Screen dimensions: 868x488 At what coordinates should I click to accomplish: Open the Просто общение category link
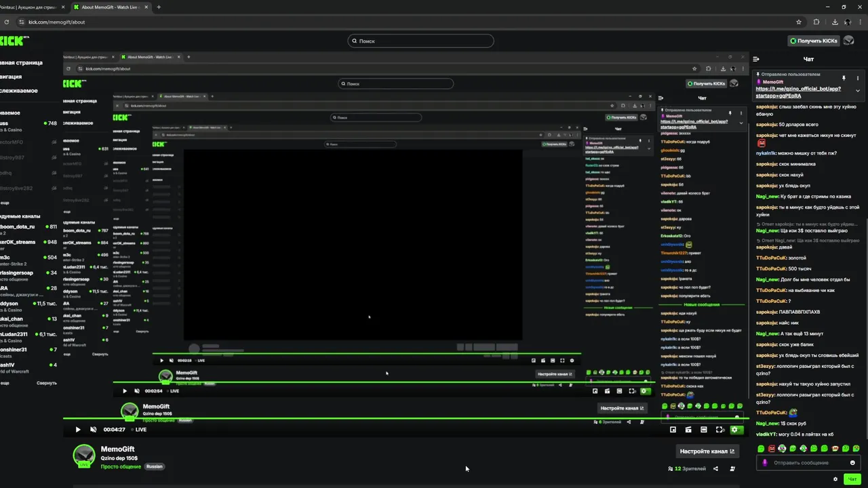(x=121, y=466)
